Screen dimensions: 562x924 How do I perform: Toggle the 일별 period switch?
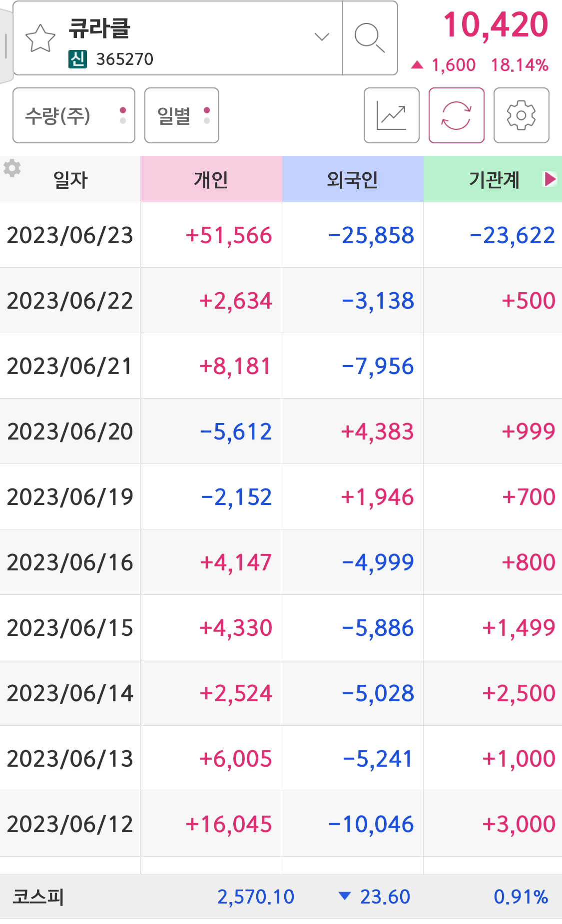[x=182, y=115]
